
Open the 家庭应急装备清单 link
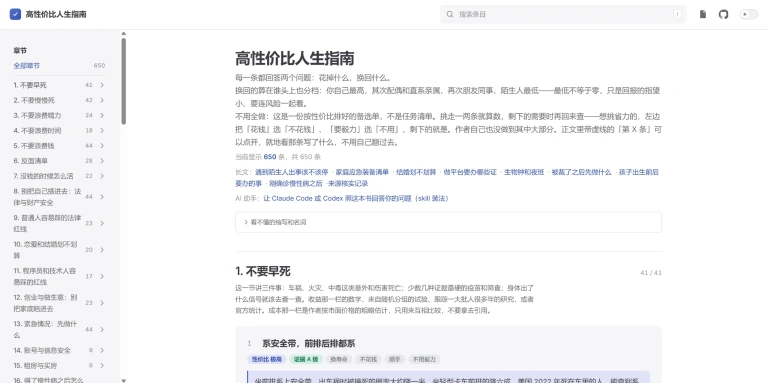(x=362, y=172)
